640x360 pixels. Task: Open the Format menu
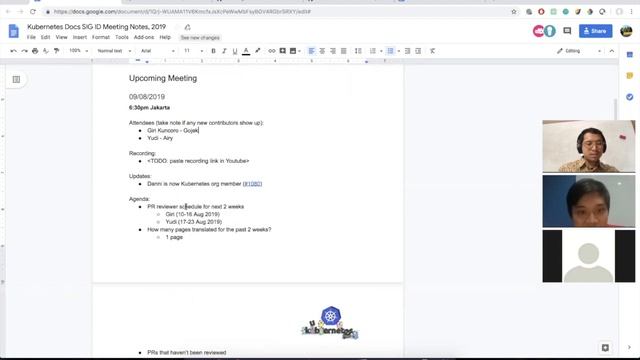(x=101, y=37)
